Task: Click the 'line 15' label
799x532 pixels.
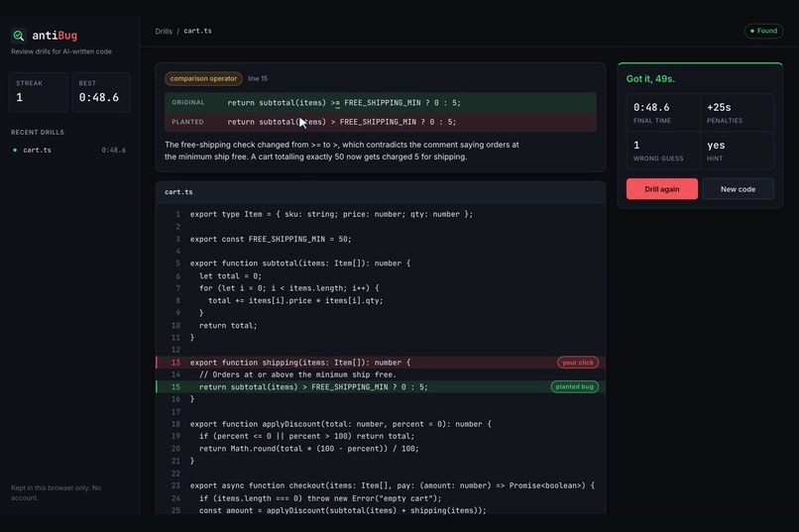Action: tap(258, 78)
